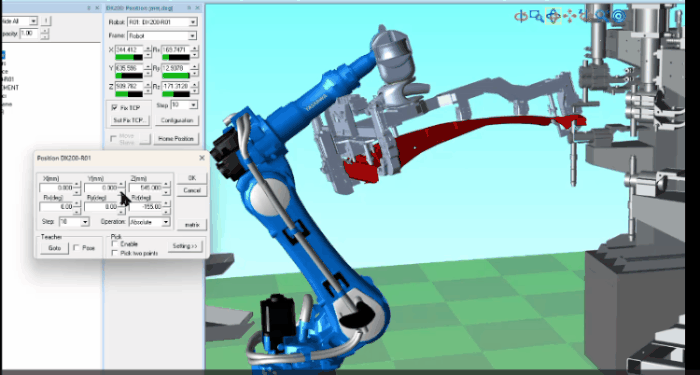Image resolution: width=700 pixels, height=375 pixels.
Task: Click the Rx(deg) field in Position dialog
Action: tap(56, 207)
